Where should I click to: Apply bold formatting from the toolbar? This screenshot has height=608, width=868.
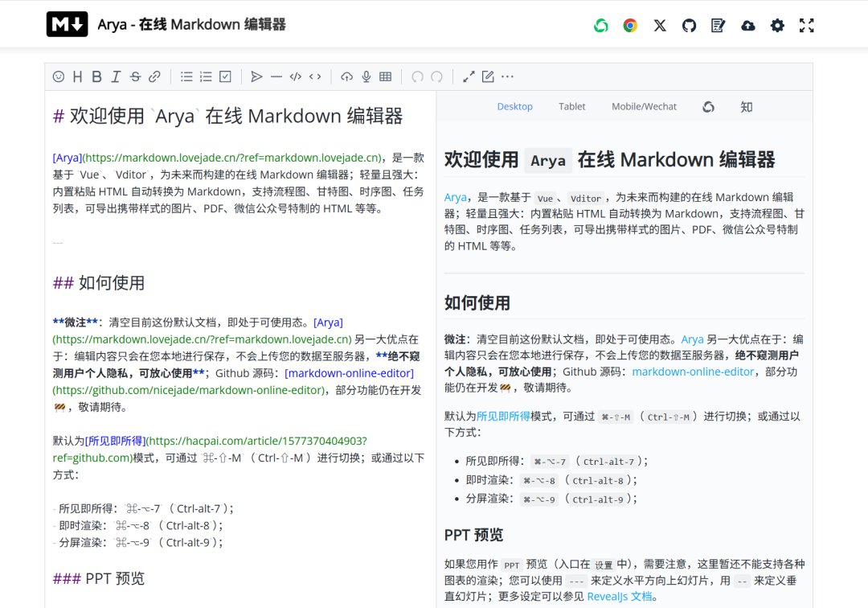click(96, 76)
